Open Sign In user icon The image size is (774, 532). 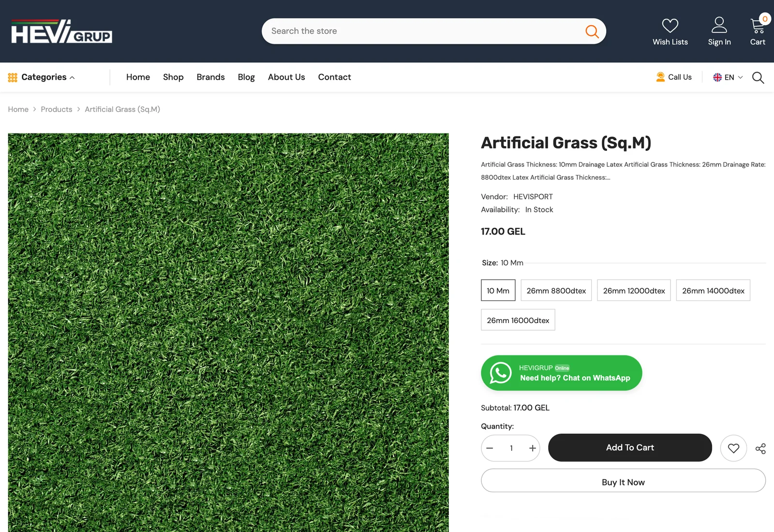719,25
